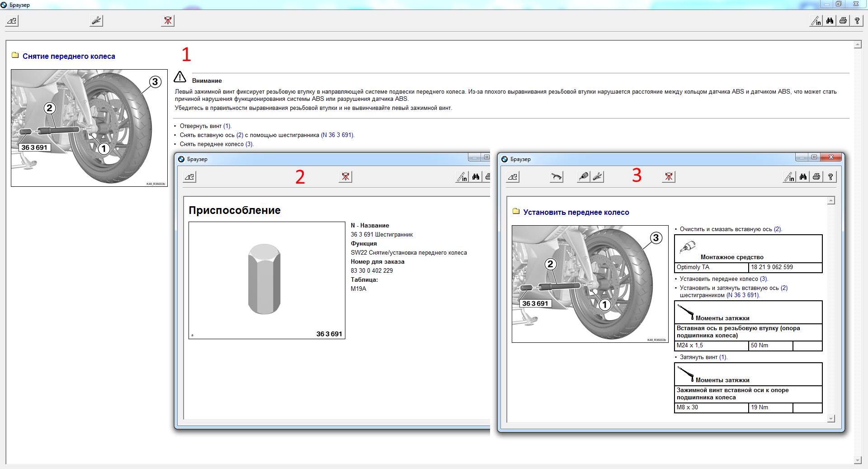Viewport: 868px width, 469px height.
Task: Select the 'M24 x 1,5' thread size cell
Action: [x=712, y=346]
